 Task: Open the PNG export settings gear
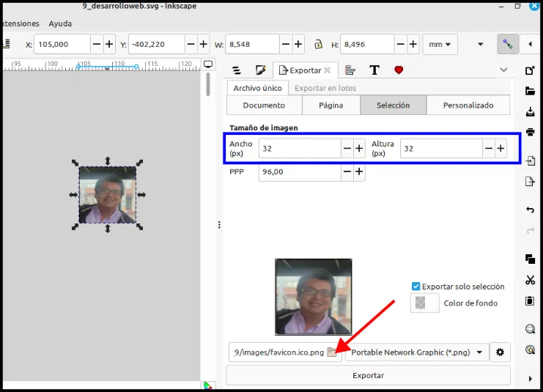[500, 352]
